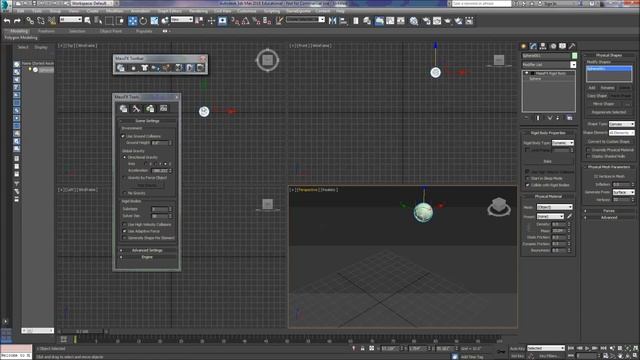This screenshot has width=640, height=360.
Task: Open Display Options tab in MassFX Tools
Action: click(164, 109)
